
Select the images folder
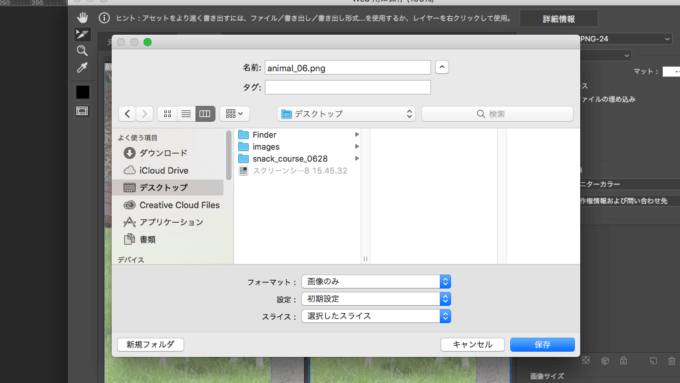tap(299, 147)
